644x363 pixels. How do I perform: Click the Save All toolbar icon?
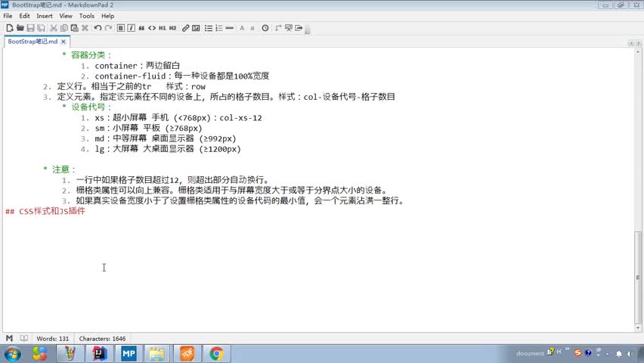(x=41, y=28)
